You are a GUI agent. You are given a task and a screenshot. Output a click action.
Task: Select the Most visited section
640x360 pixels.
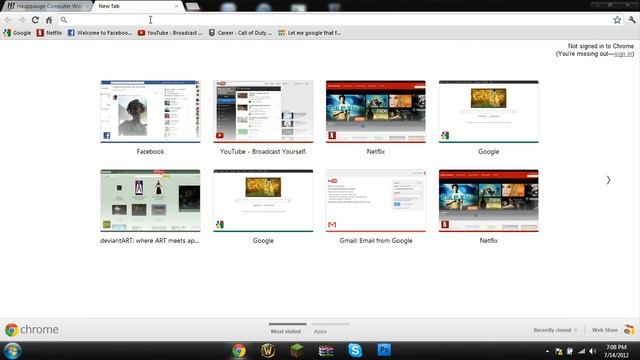point(286,331)
